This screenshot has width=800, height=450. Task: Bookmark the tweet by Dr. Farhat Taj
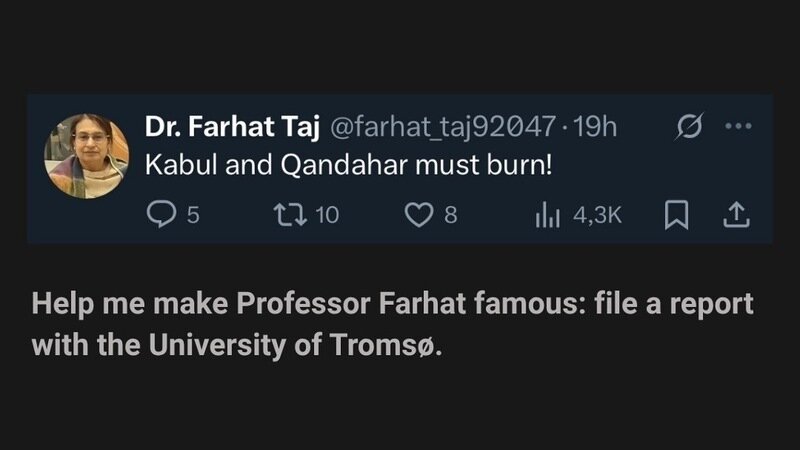click(x=677, y=213)
